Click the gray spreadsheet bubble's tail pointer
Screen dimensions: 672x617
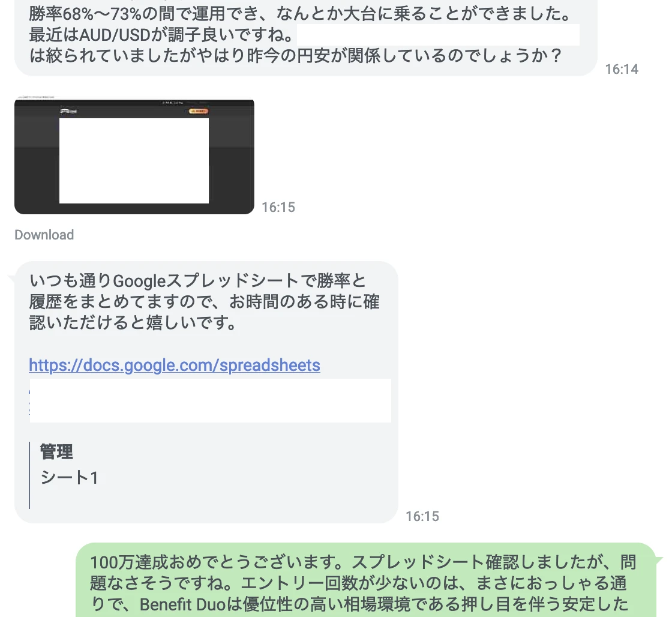tap(12, 279)
